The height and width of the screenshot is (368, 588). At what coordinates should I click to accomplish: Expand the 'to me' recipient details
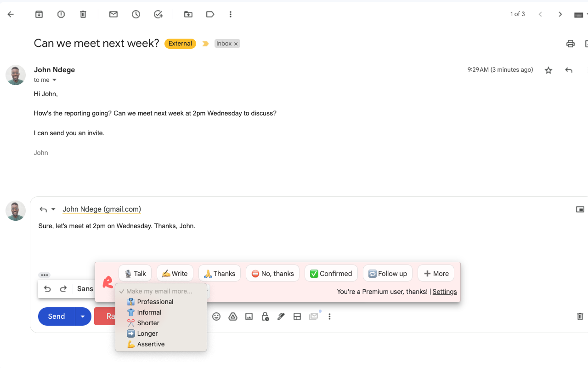point(54,80)
